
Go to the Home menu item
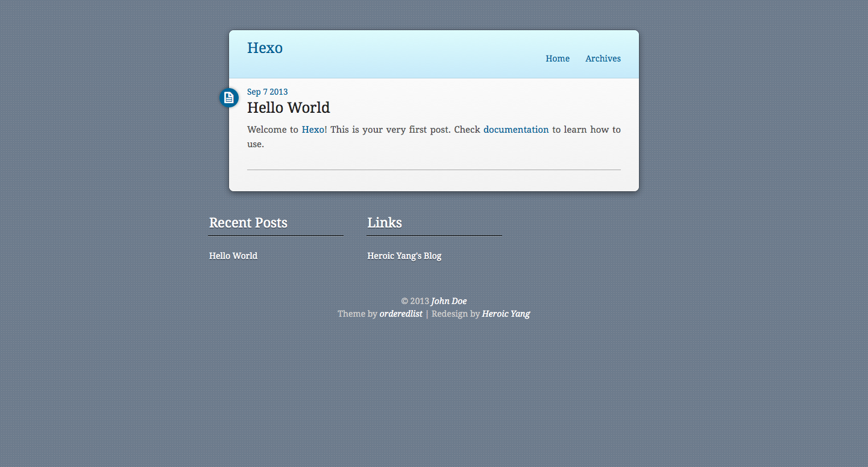[558, 59]
